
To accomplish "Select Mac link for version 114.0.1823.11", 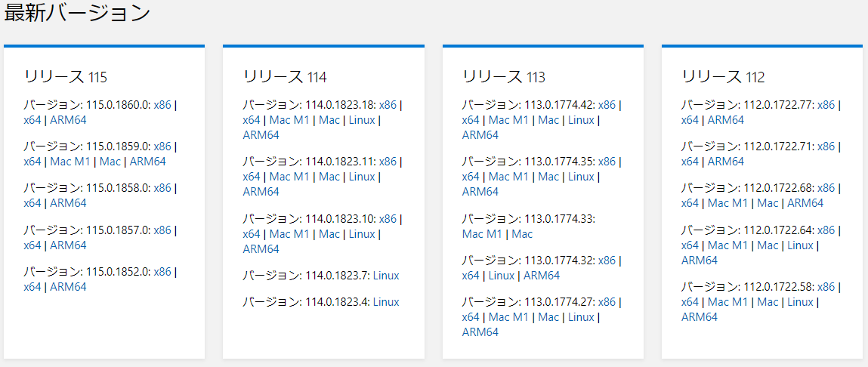I will 329,177.
